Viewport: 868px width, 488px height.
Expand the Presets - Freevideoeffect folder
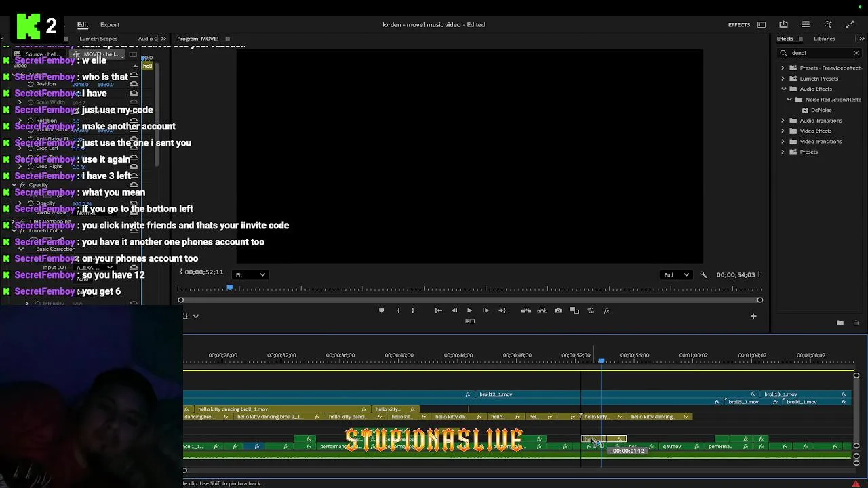point(783,68)
